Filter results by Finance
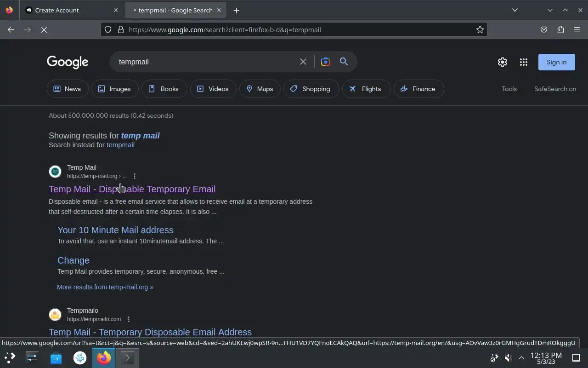 coord(418,89)
